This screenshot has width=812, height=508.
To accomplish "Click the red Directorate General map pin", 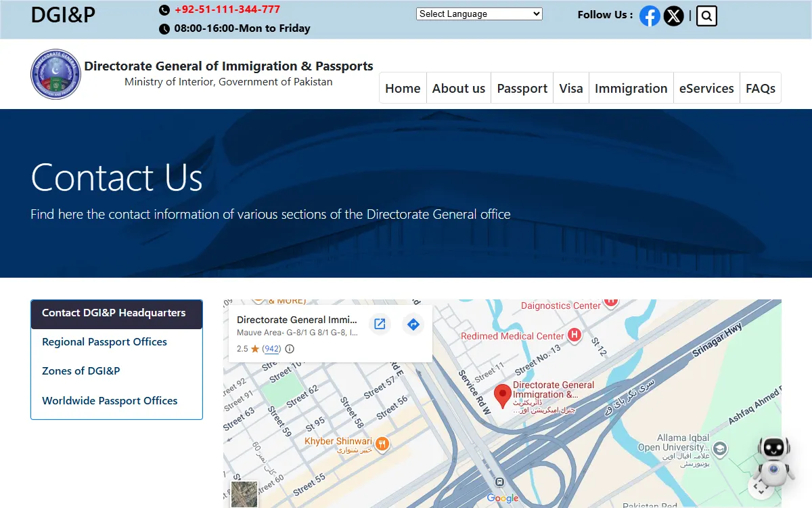I will [502, 396].
